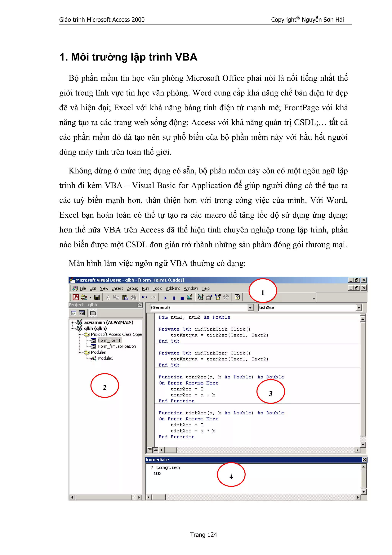Click the Paste clipboard icon
Image resolution: width=392 pixels, height=555 pixels.
125,297
